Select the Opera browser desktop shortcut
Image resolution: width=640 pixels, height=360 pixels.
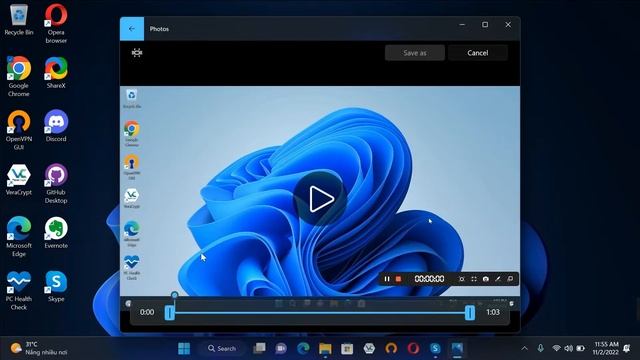[56, 23]
